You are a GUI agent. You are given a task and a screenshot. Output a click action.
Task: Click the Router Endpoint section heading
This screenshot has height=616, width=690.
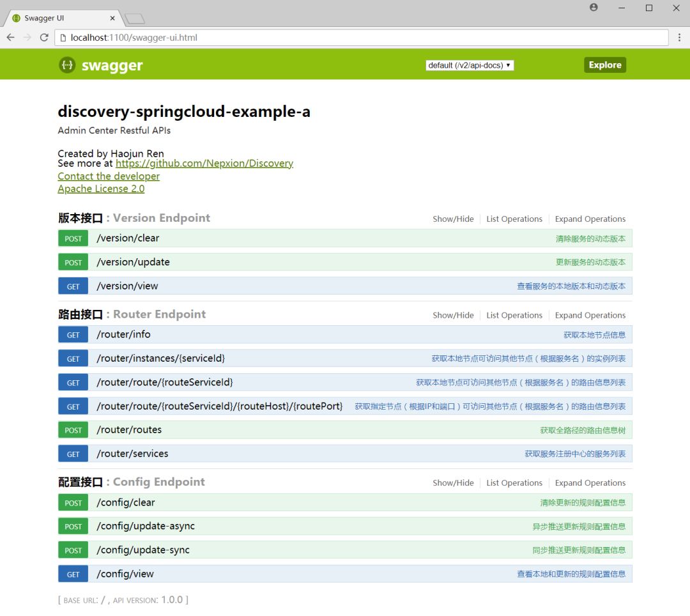(132, 314)
